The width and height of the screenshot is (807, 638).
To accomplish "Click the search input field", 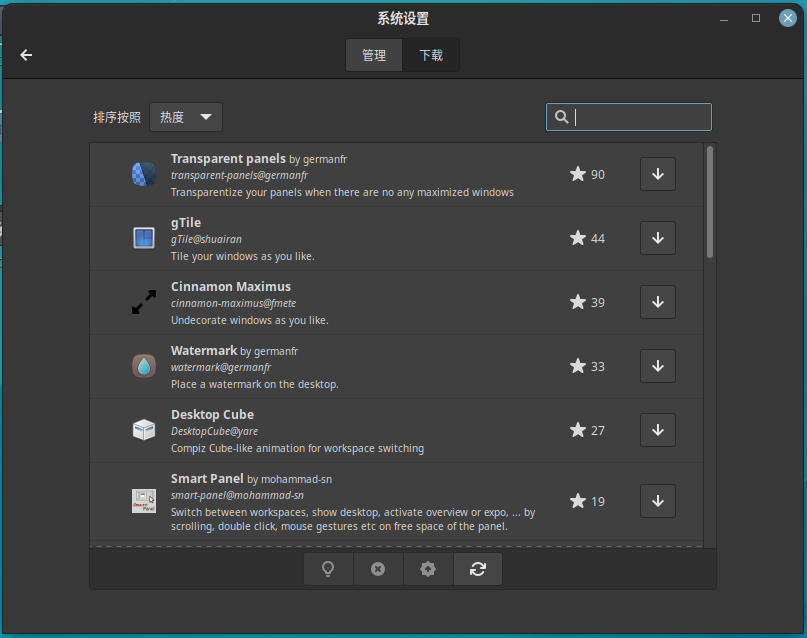I will [640, 117].
